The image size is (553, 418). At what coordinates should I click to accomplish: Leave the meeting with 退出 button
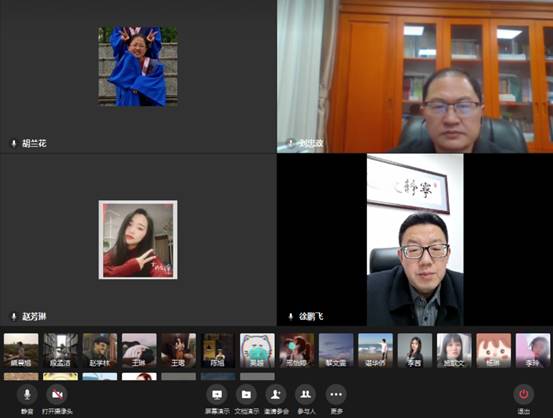tap(523, 394)
